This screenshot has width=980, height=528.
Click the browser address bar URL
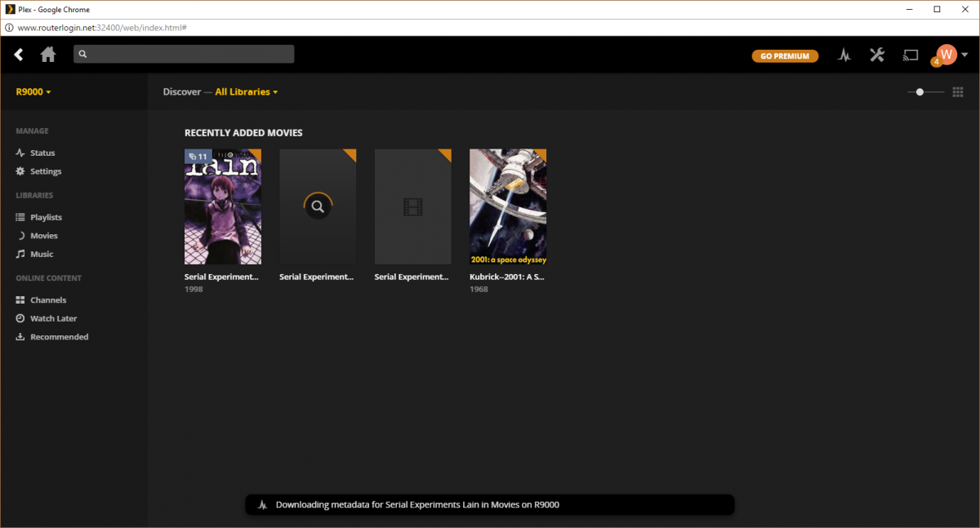103,28
